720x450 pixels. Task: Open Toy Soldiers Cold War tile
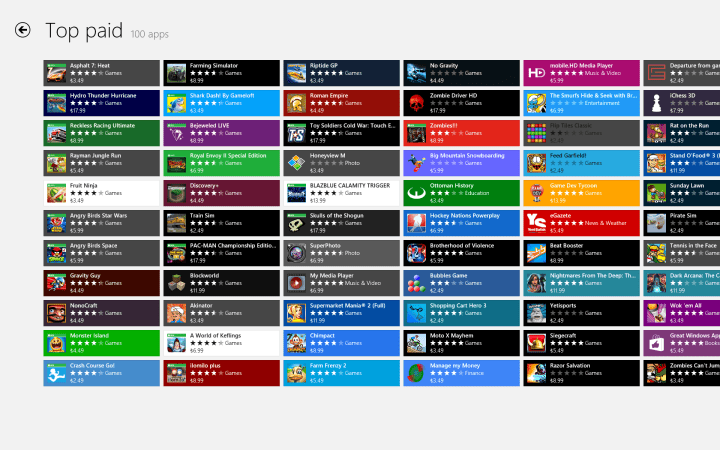point(342,133)
